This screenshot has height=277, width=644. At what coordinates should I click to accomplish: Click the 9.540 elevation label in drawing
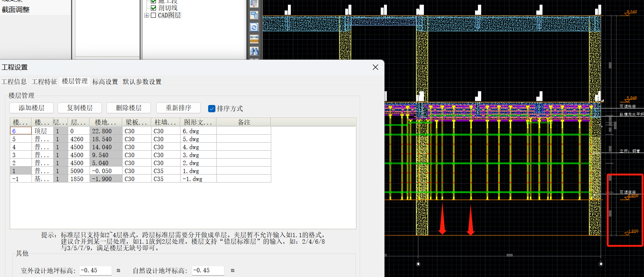[x=632, y=12]
